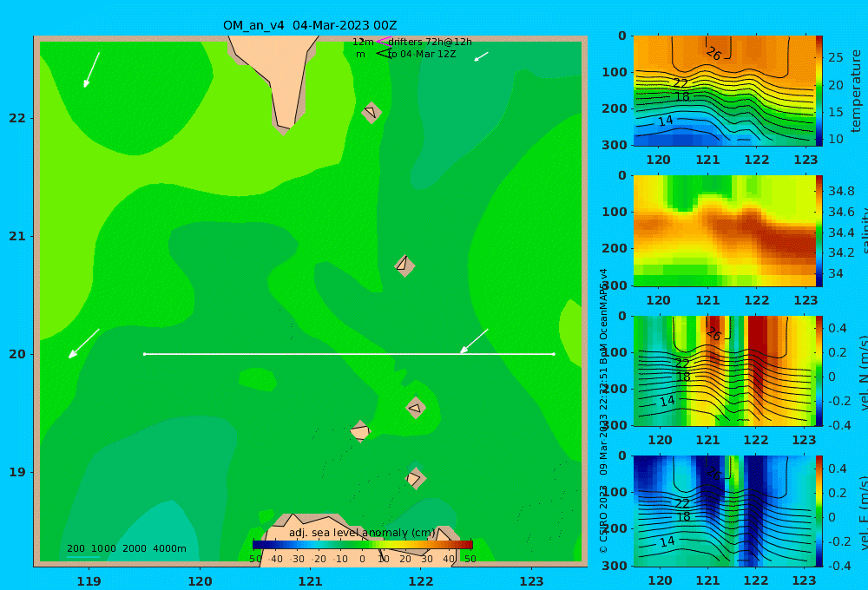Open the vel. N (m/s) section panel
868x590 pixels.
click(x=725, y=370)
